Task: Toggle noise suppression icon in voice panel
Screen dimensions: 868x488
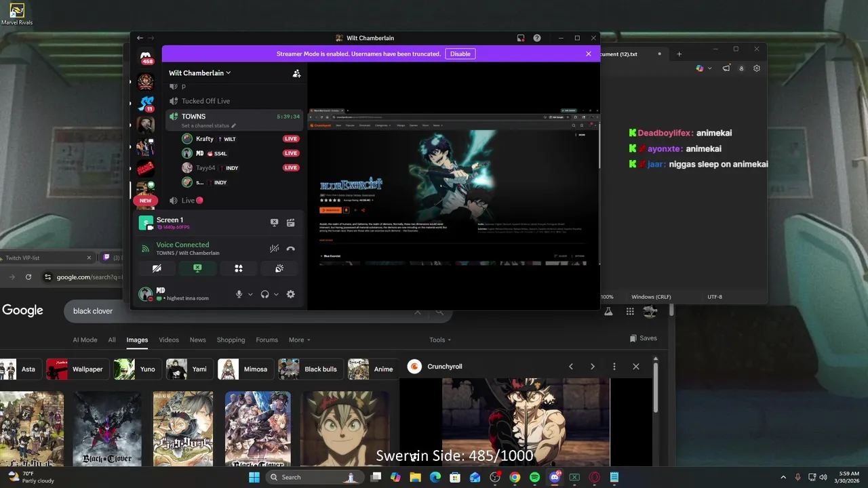Action: [274, 249]
